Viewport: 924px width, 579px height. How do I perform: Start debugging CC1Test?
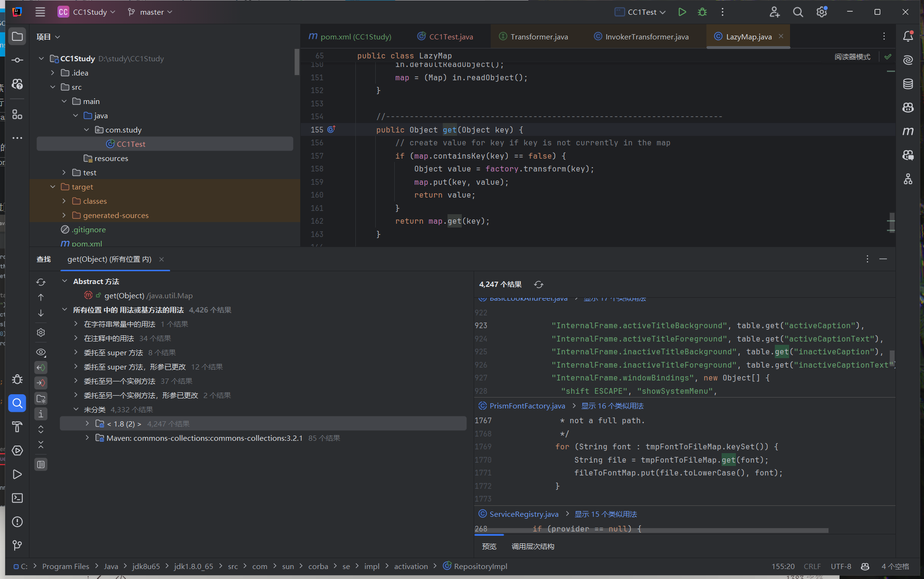tap(702, 12)
